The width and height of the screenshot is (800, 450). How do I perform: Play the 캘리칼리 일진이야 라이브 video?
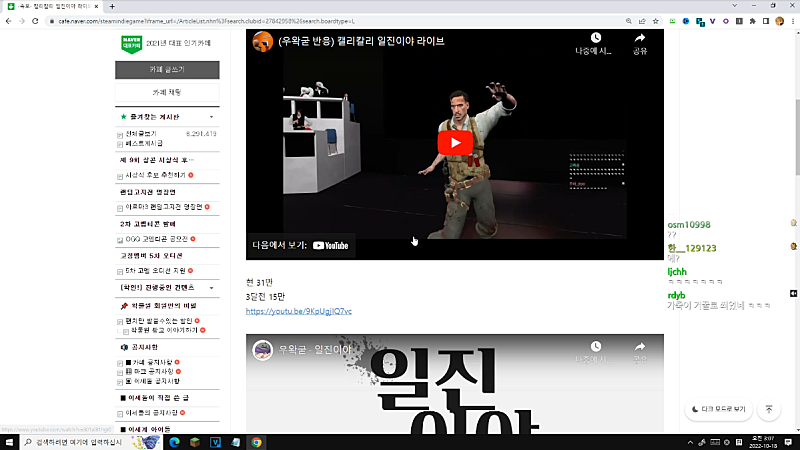[x=454, y=142]
